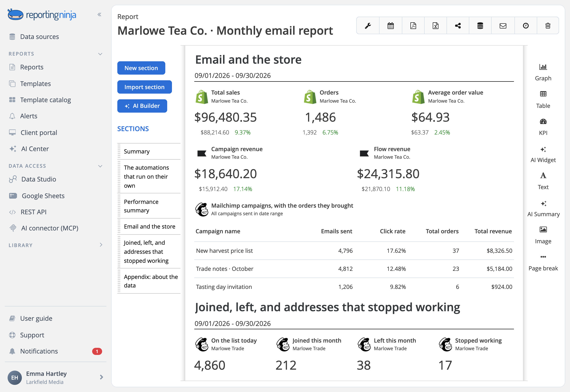Screen dimensions: 570x392
Task: Collapse the sidebar with double chevron
Action: [100, 14]
